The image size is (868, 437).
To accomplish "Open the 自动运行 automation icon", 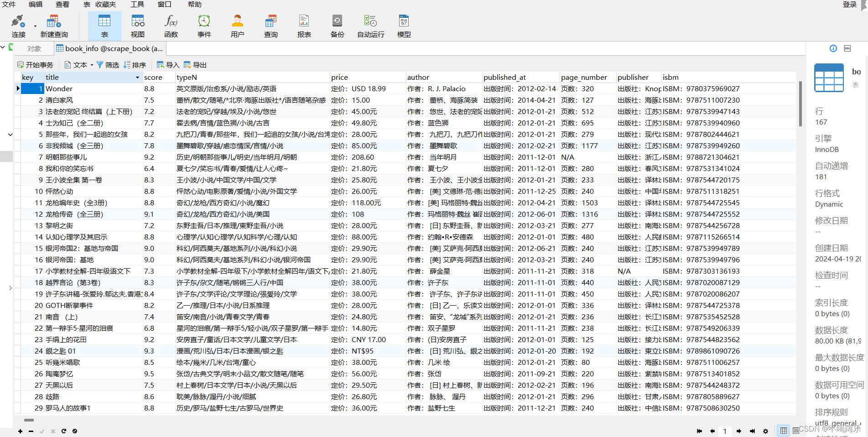I will [371, 26].
